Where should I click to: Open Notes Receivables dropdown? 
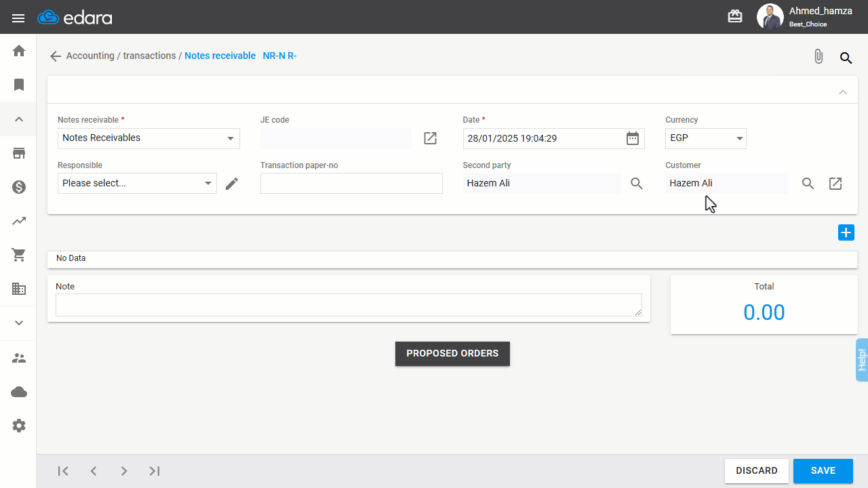pos(149,138)
